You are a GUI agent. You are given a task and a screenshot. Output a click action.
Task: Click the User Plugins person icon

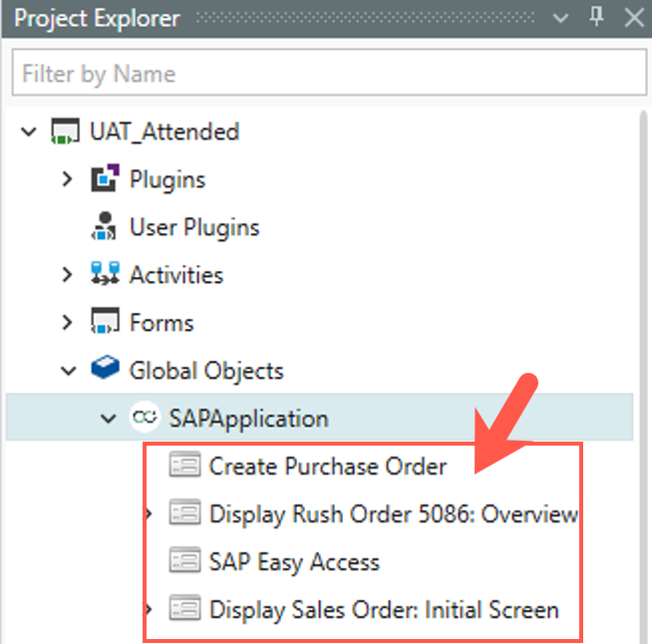(x=104, y=226)
